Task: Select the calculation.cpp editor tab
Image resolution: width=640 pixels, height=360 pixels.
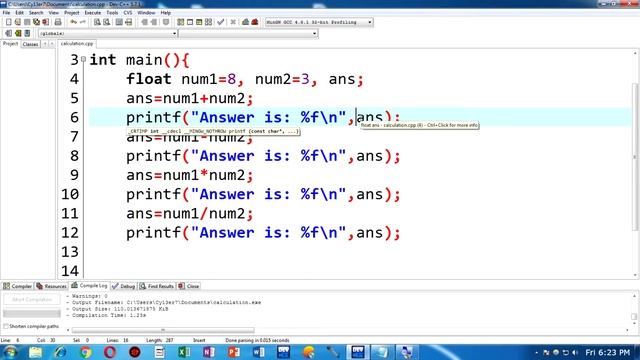Action: click(77, 44)
